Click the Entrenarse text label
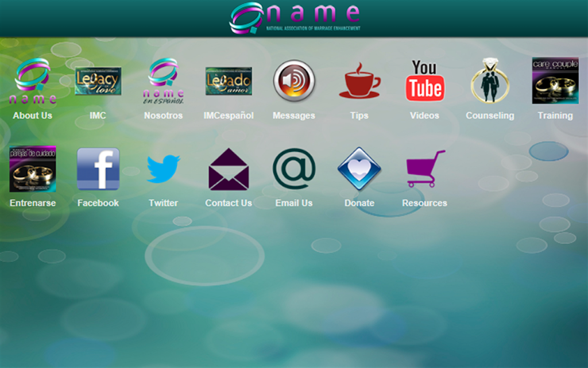The image size is (588, 368). click(33, 203)
